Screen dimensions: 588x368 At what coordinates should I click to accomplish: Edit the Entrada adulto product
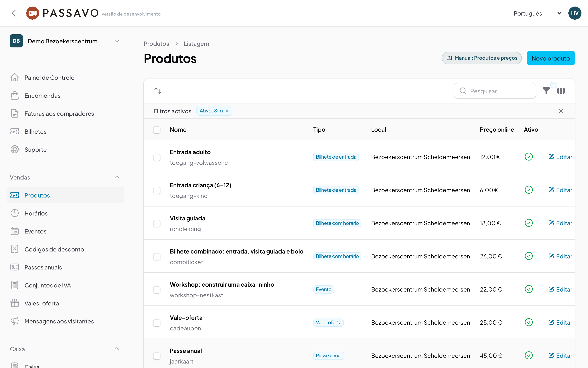560,157
